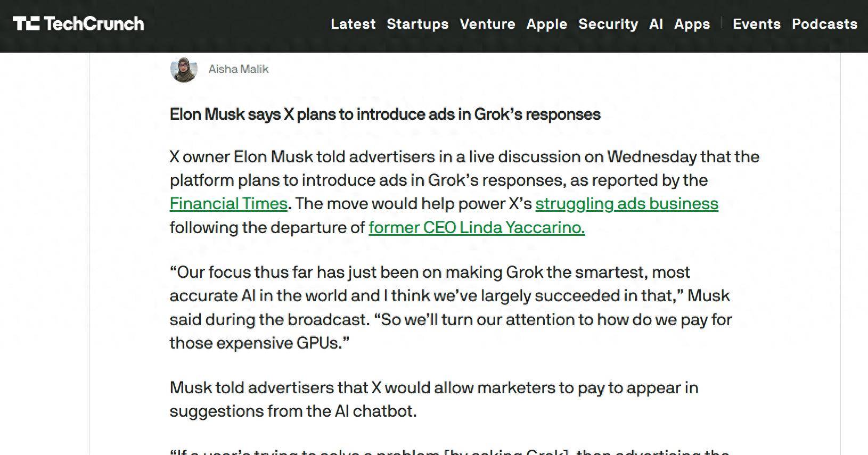The width and height of the screenshot is (868, 455).
Task: Follow the Financial Times link
Action: pyautogui.click(x=228, y=204)
